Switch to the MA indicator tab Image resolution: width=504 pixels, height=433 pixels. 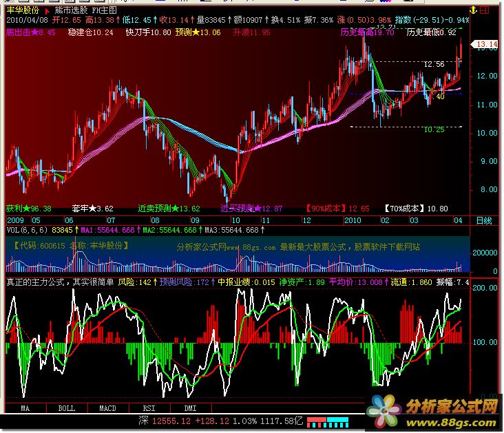(25, 408)
